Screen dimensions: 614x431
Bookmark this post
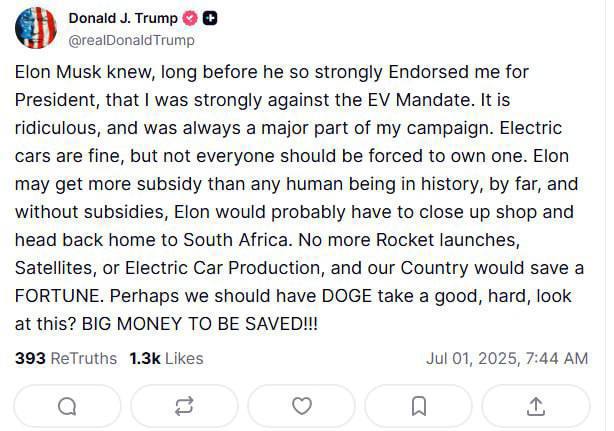[x=419, y=406]
